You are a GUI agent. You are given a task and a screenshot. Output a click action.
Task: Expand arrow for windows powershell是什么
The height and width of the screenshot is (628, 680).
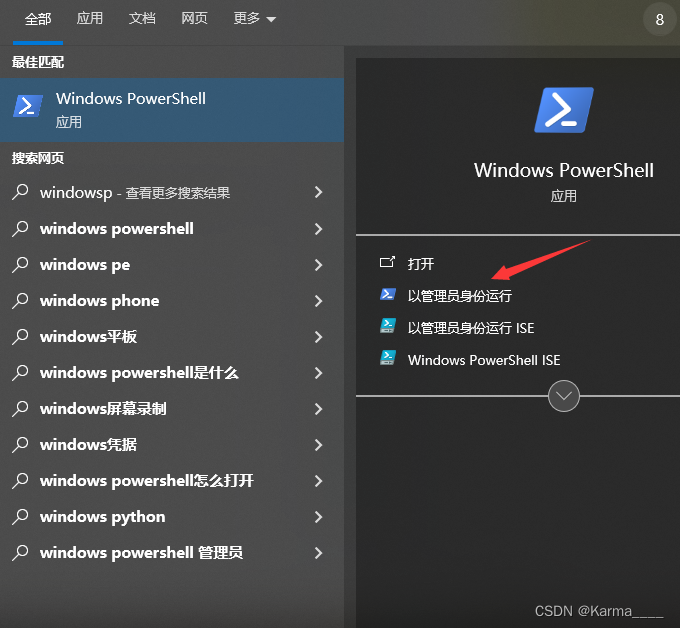pos(318,373)
